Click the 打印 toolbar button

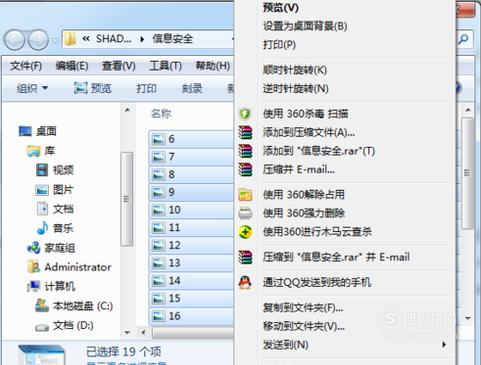pos(147,88)
